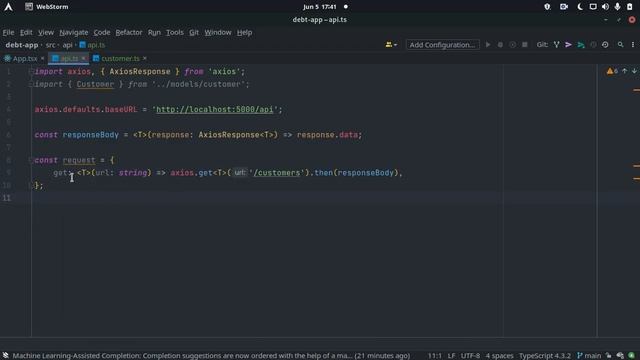
Task: Click the Run with Coverage icon
Action: coord(512,44)
